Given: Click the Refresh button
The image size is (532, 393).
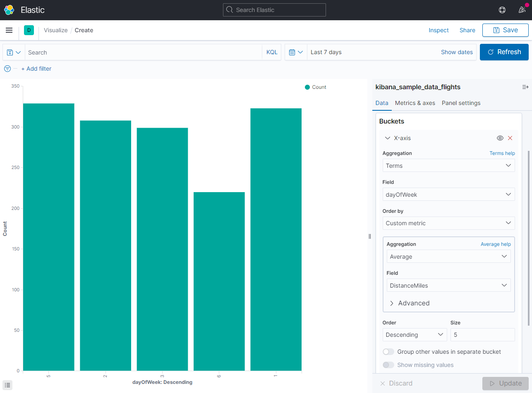Looking at the screenshot, I should [504, 52].
